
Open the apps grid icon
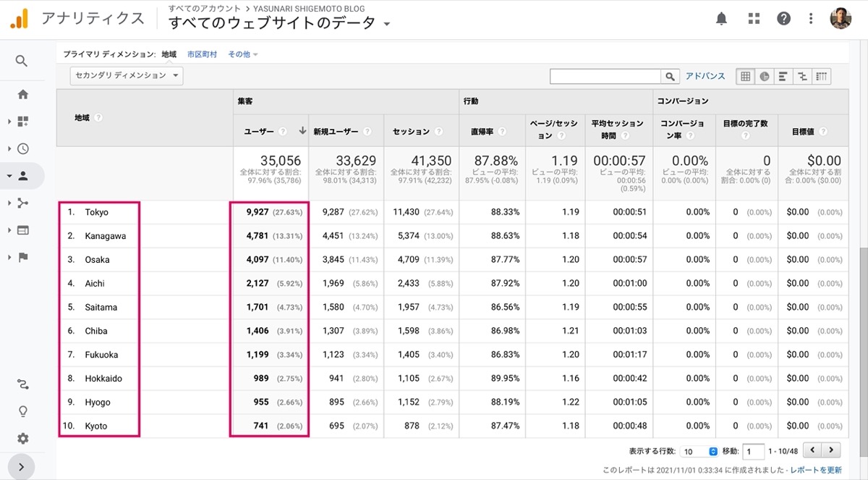[754, 19]
